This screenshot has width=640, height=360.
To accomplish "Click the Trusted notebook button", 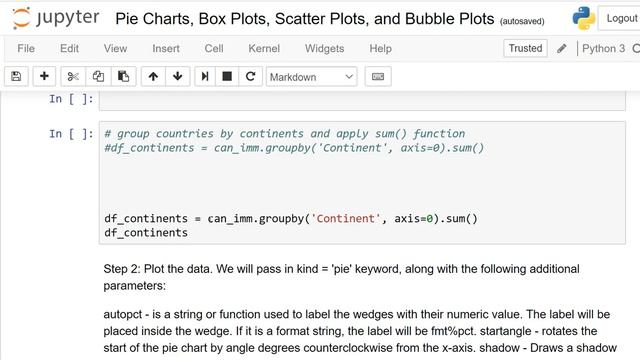I will (525, 48).
